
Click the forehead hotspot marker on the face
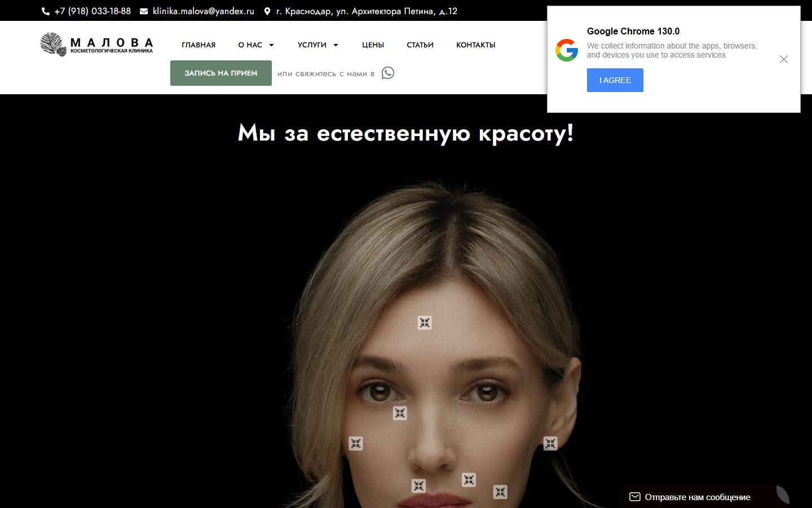point(425,323)
